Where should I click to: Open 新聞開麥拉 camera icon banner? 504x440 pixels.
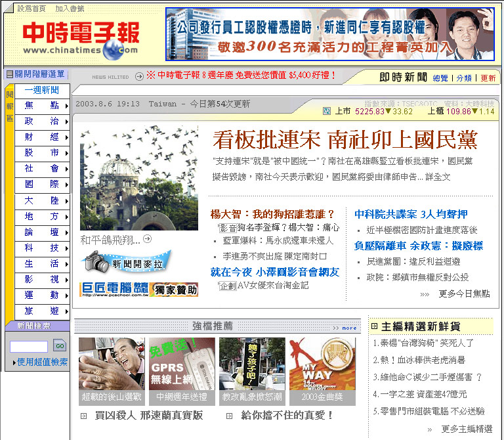tap(126, 261)
